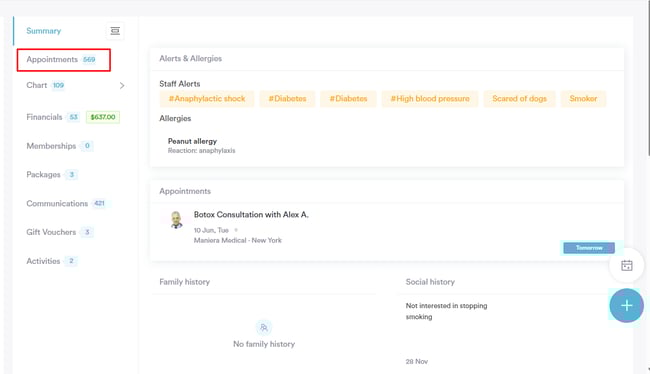650x374 pixels.
Task: Open the Appointments menu item
Action: point(64,60)
